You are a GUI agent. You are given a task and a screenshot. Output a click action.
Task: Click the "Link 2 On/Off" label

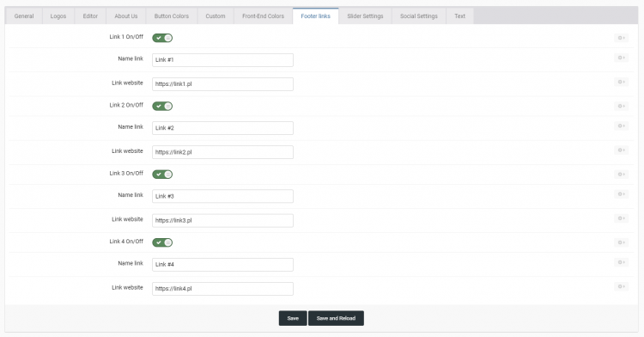[126, 105]
